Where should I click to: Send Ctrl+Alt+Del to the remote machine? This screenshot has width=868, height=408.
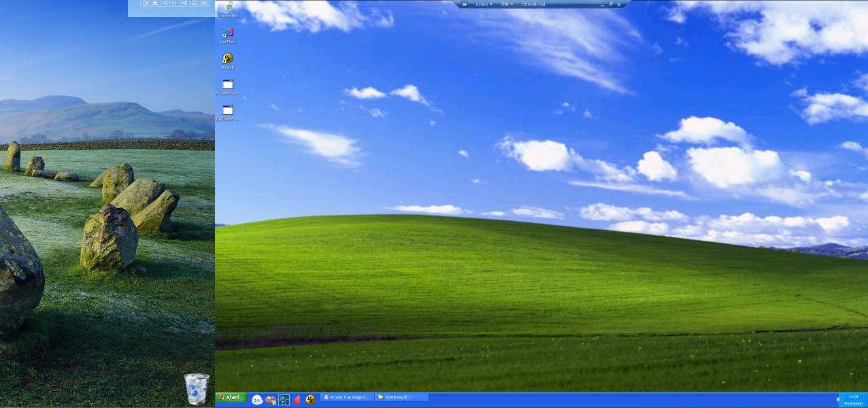(533, 4)
